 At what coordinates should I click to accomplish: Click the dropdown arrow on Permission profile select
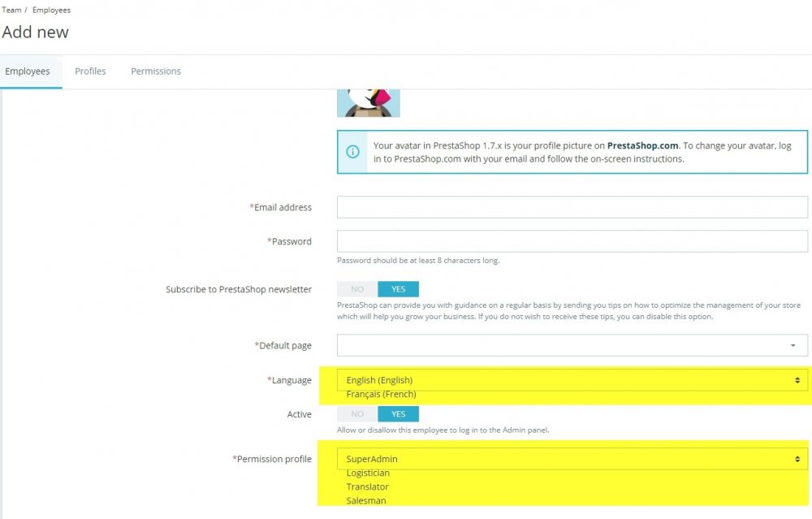pos(795,458)
